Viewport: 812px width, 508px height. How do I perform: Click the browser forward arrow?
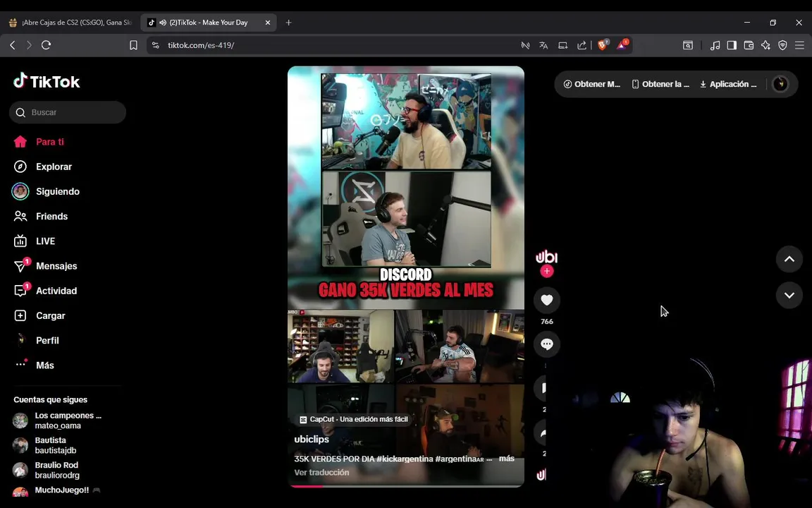29,45
